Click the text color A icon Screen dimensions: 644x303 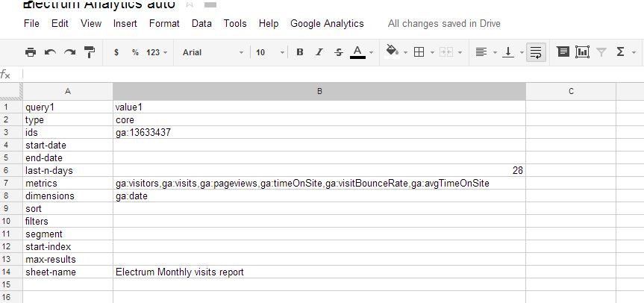tap(357, 52)
